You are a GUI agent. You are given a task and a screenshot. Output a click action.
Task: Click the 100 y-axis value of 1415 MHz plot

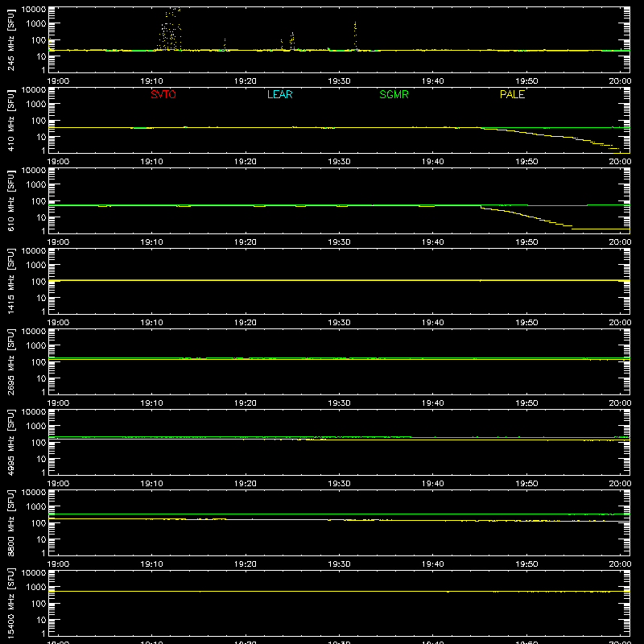[x=39, y=282]
